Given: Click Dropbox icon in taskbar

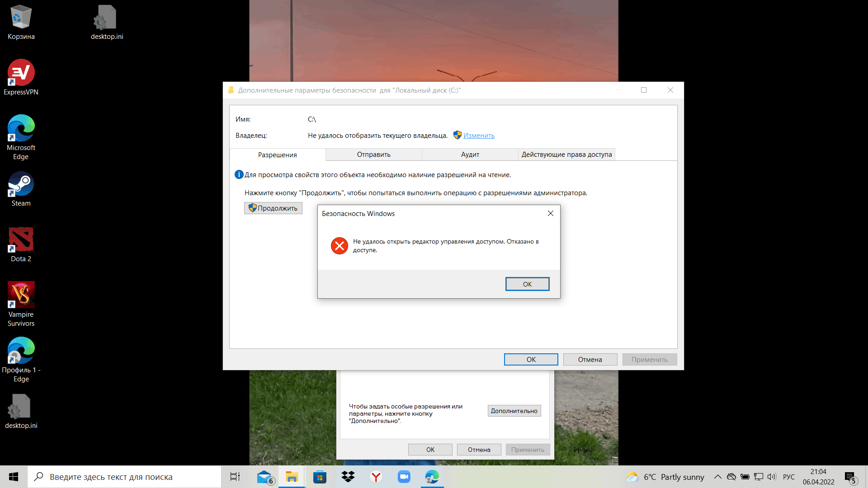Looking at the screenshot, I should [x=348, y=476].
